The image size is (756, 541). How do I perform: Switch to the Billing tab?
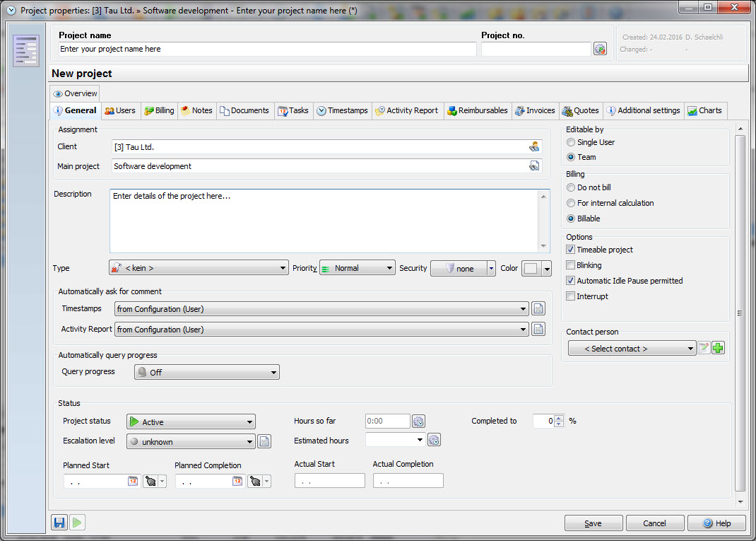click(159, 111)
